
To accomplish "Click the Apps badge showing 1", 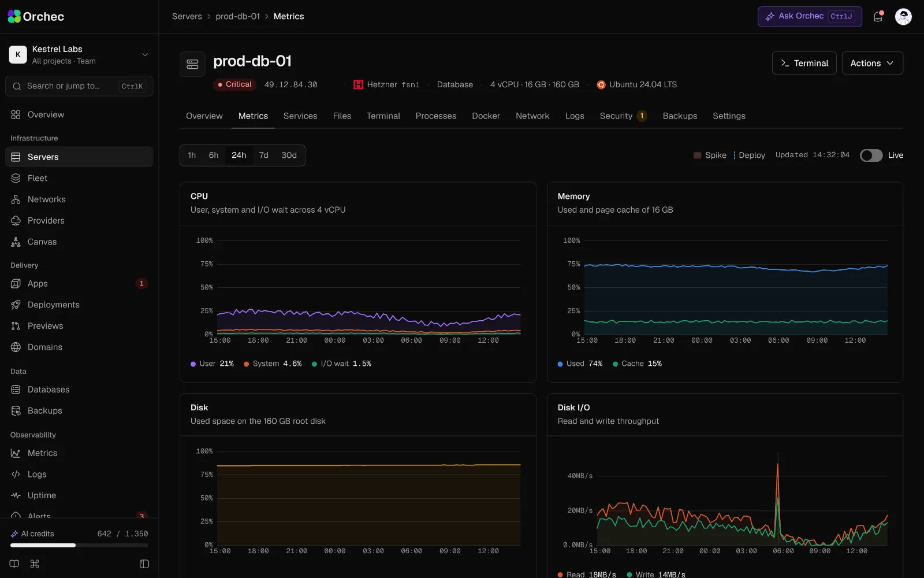I will pyautogui.click(x=141, y=283).
